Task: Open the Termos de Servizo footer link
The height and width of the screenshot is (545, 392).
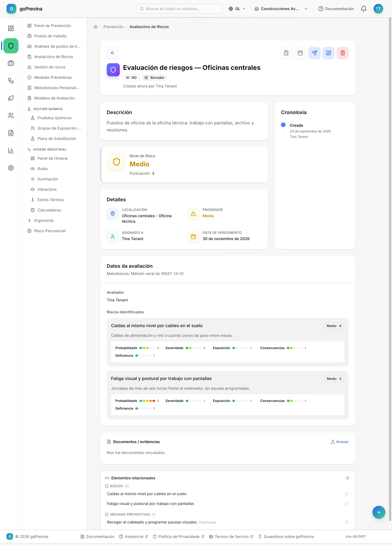Action: click(x=231, y=537)
